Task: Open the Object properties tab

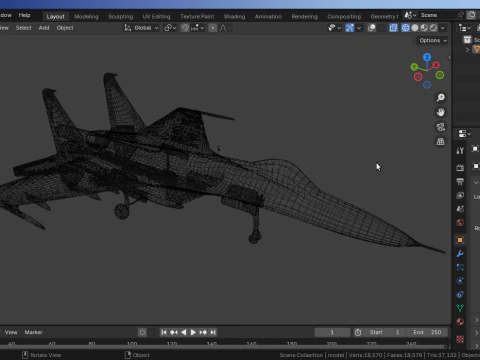Action: pos(460,240)
